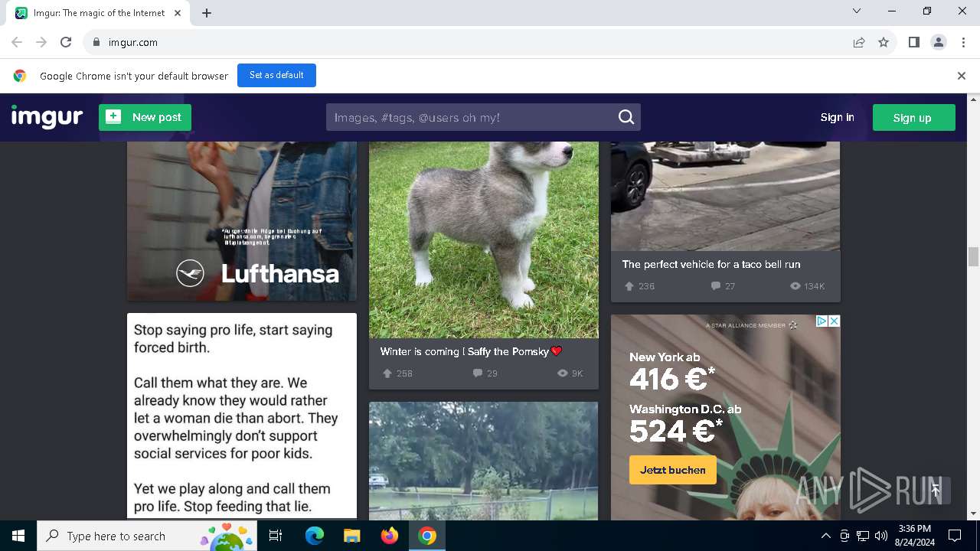This screenshot has height=551, width=980.
Task: Click Jetzt buchen in the Lufthansa ad
Action: tap(673, 470)
